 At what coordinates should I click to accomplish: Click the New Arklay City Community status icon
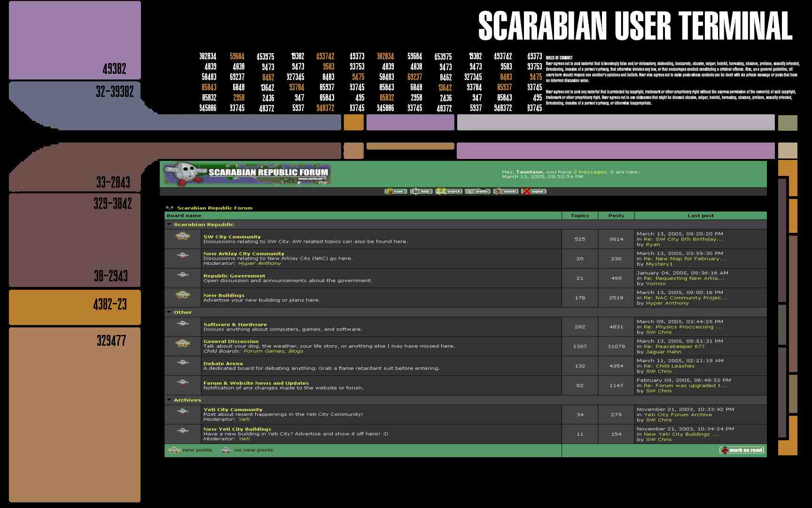pyautogui.click(x=183, y=255)
